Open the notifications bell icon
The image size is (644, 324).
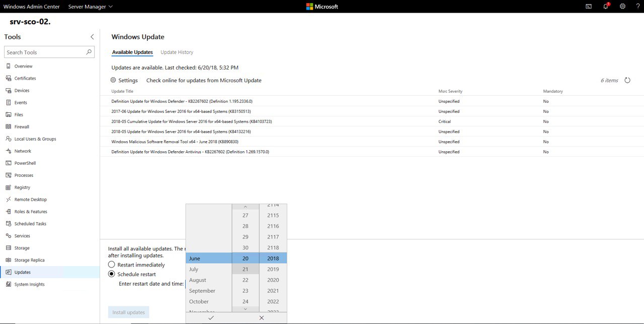pyautogui.click(x=606, y=7)
